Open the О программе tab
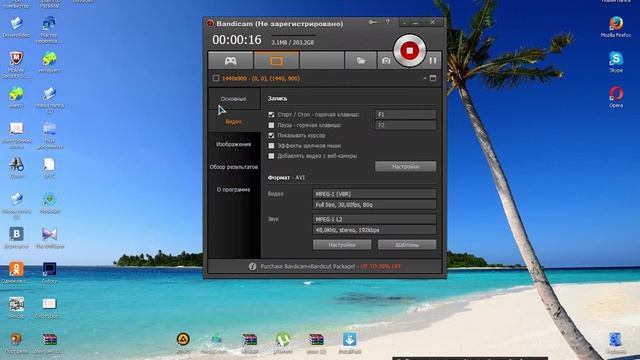 (233, 189)
